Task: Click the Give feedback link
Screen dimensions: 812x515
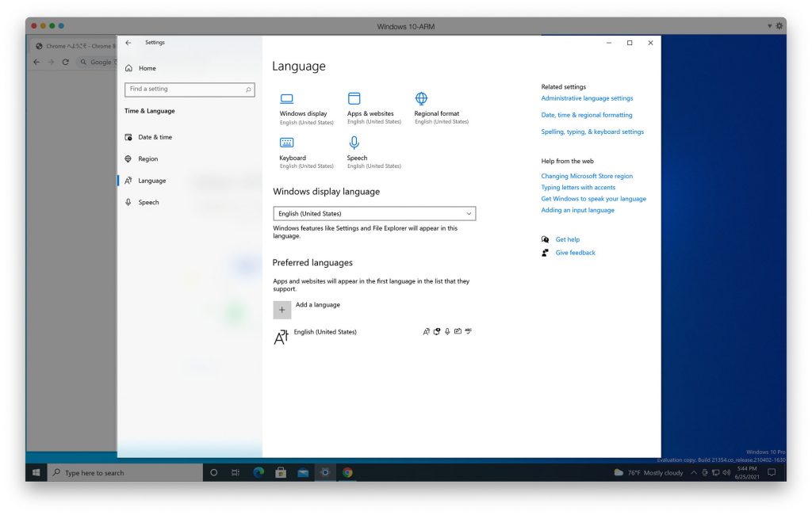Action: pyautogui.click(x=576, y=253)
